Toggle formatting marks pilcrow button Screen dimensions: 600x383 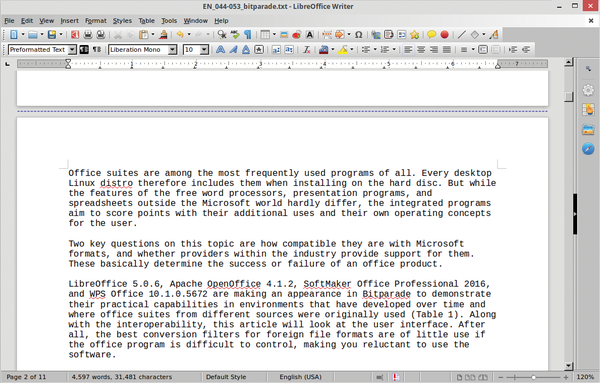pyautogui.click(x=248, y=35)
